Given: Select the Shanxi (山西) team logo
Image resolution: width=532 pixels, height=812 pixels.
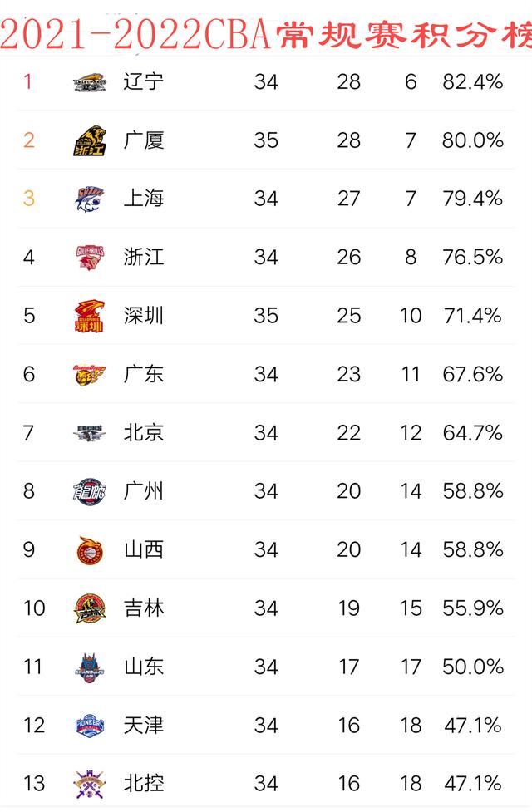Looking at the screenshot, I should pos(90,550).
